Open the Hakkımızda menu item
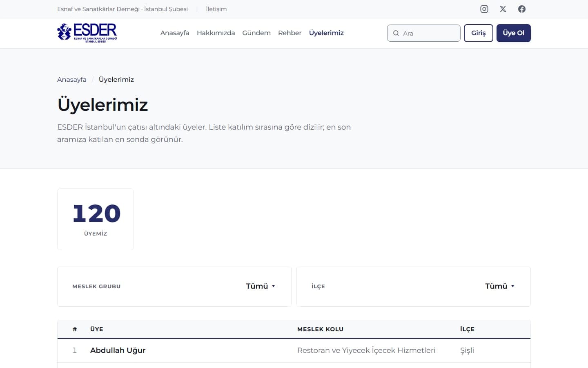Image resolution: width=588 pixels, height=368 pixels. 216,33
